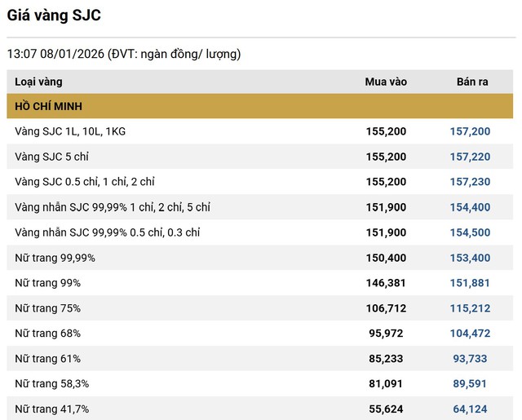The height and width of the screenshot is (420, 522).
Task: Click sell price 115,212 for Nữ trang 75%
Action: click(x=470, y=308)
